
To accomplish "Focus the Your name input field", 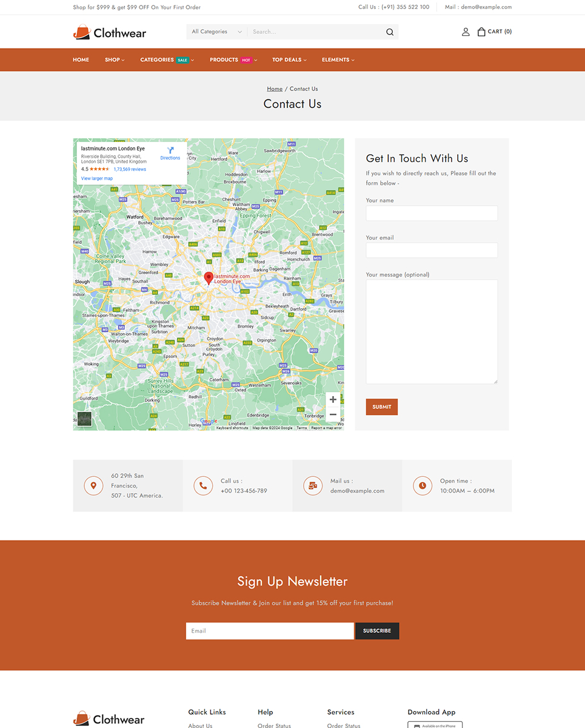I will point(432,213).
